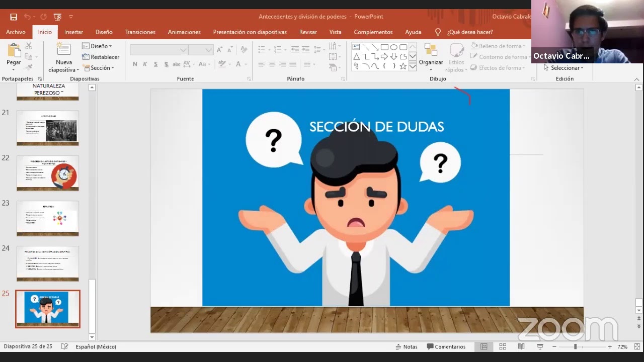Click the Español (México) language indicator
The width and height of the screenshot is (644, 362).
click(96, 347)
